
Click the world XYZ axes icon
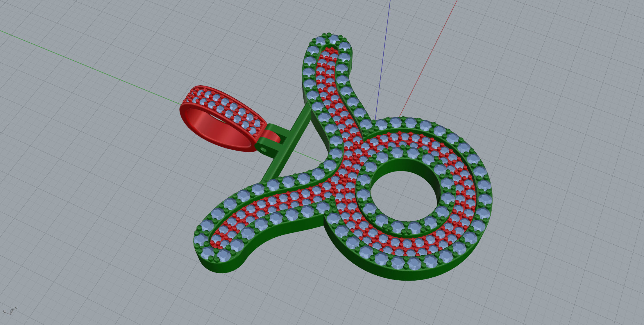click(10, 311)
